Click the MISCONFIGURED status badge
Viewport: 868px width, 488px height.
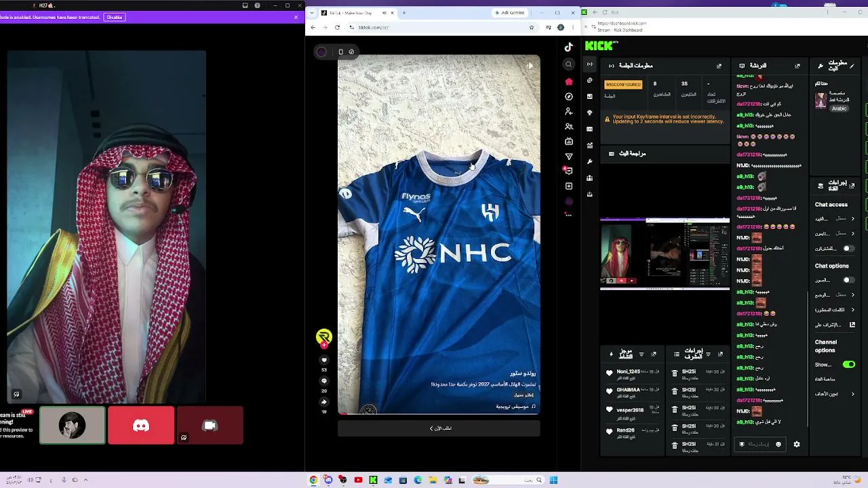[623, 85]
